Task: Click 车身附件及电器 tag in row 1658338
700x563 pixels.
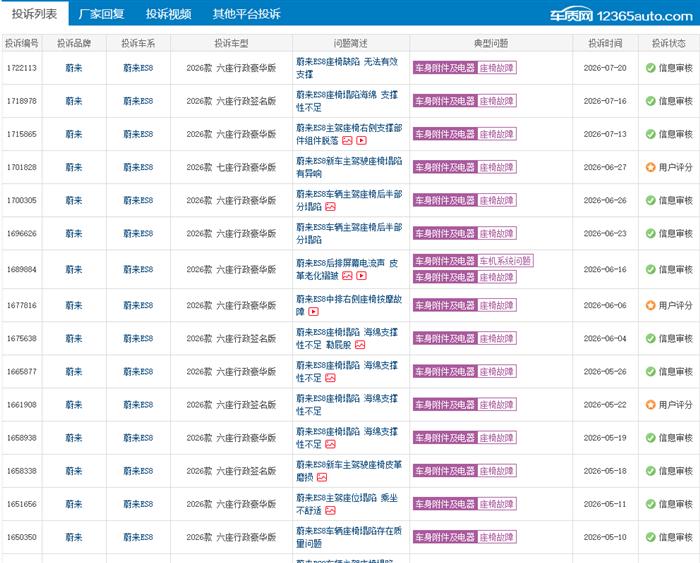Action: 445,471
